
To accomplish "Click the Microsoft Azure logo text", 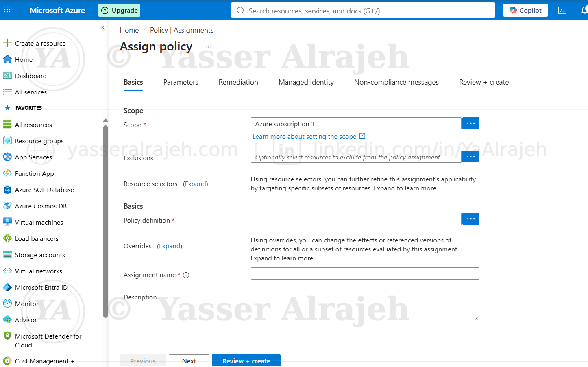I will point(57,10).
